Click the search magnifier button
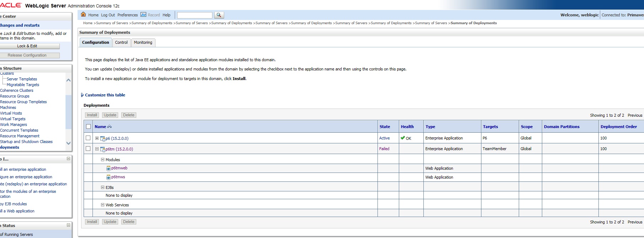The image size is (644, 238). click(219, 15)
